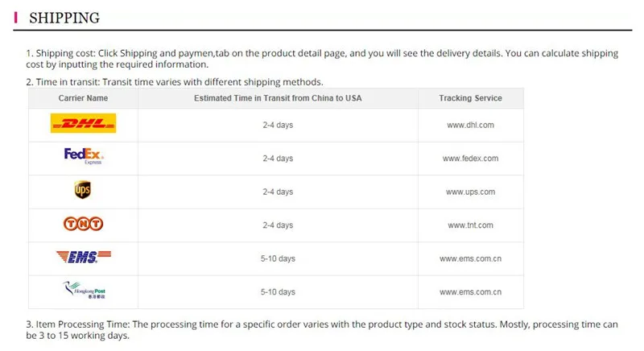This screenshot has height=351, width=644.
Task: Click the Tracking Service column header
Action: (x=470, y=98)
